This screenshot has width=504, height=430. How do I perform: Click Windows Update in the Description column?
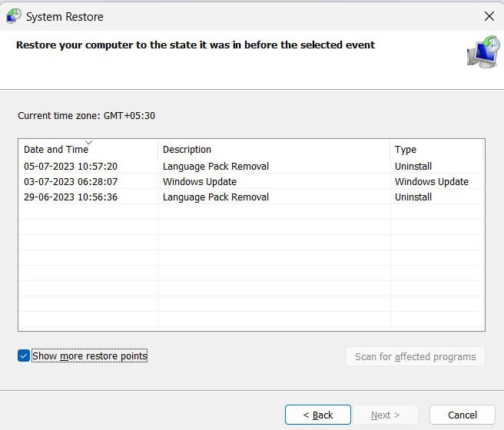(200, 182)
